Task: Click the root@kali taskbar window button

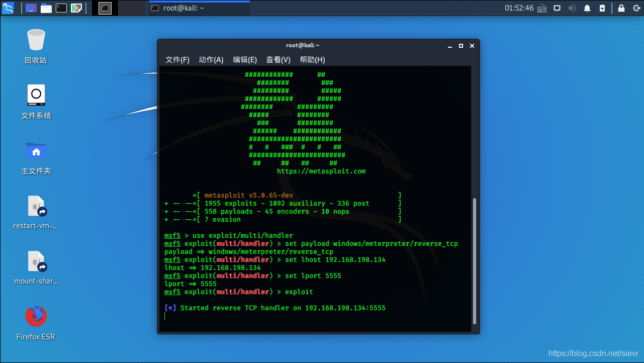Action: click(199, 8)
